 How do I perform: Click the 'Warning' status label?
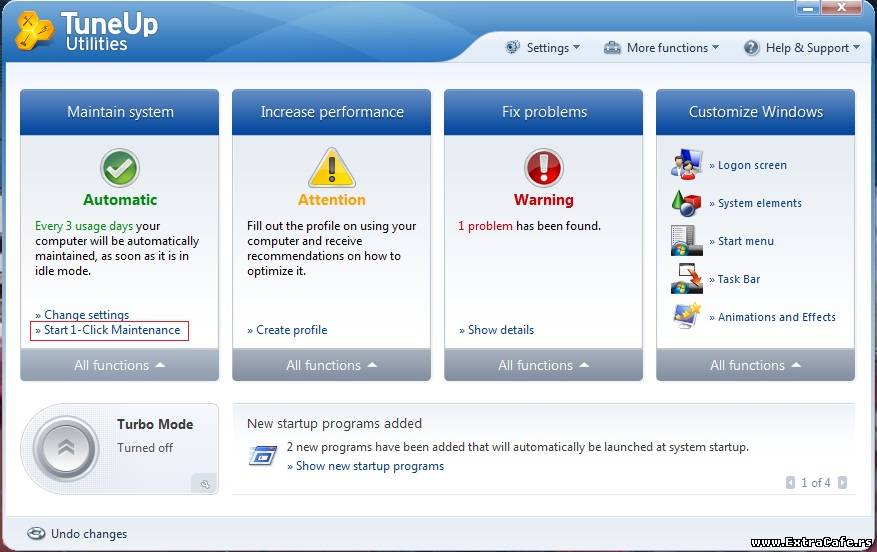(x=544, y=200)
